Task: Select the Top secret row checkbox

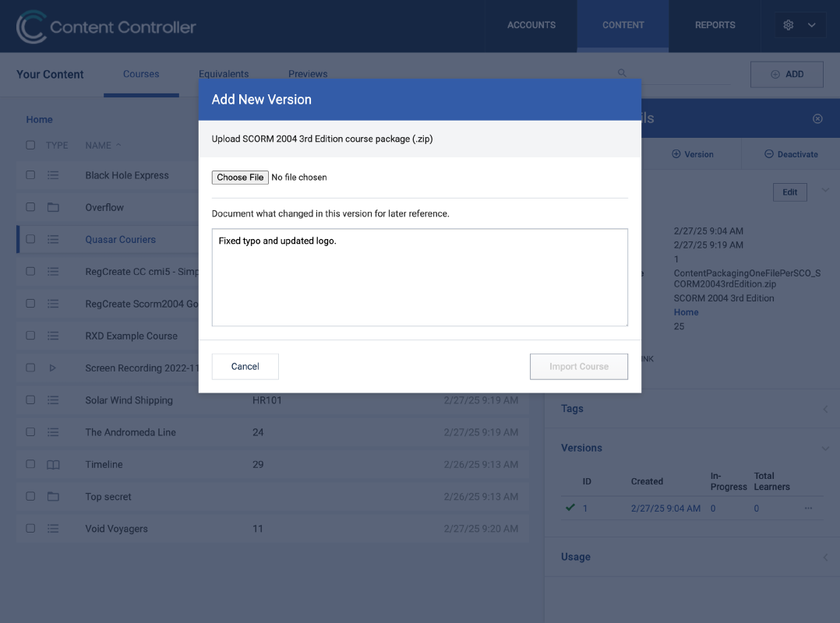Action: [30, 496]
